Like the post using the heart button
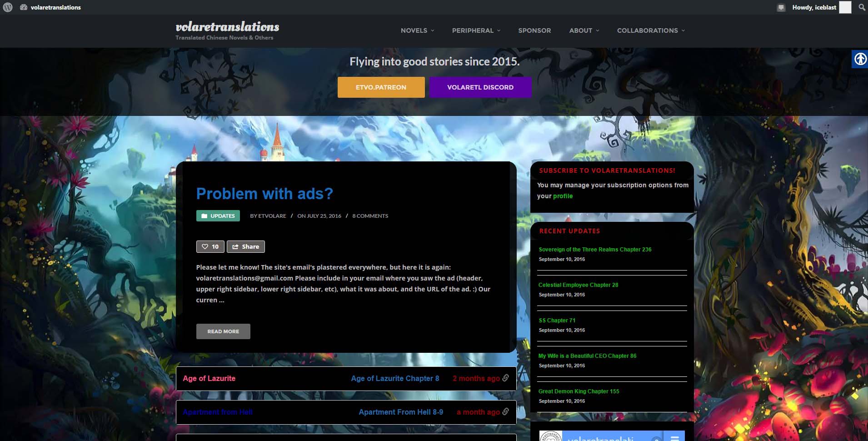This screenshot has width=868, height=441. [210, 246]
